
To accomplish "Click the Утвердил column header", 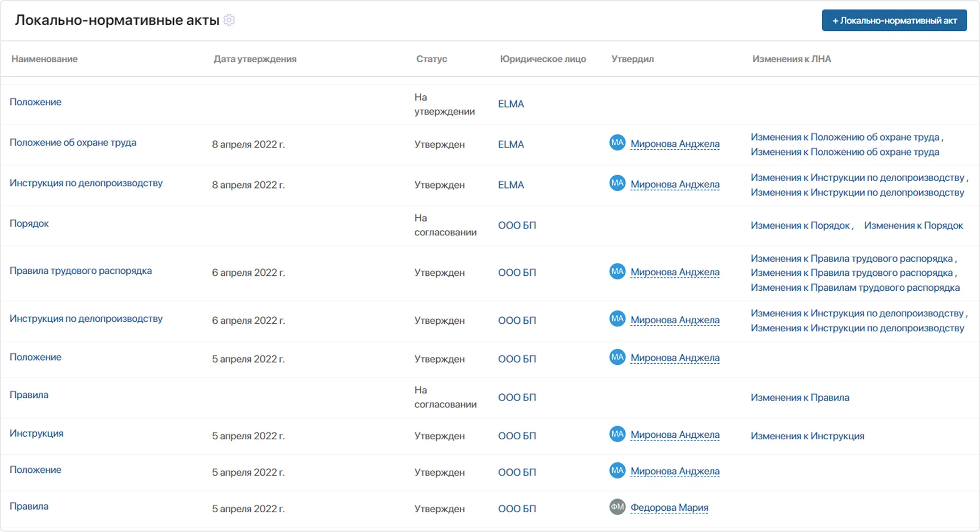I will coord(632,59).
